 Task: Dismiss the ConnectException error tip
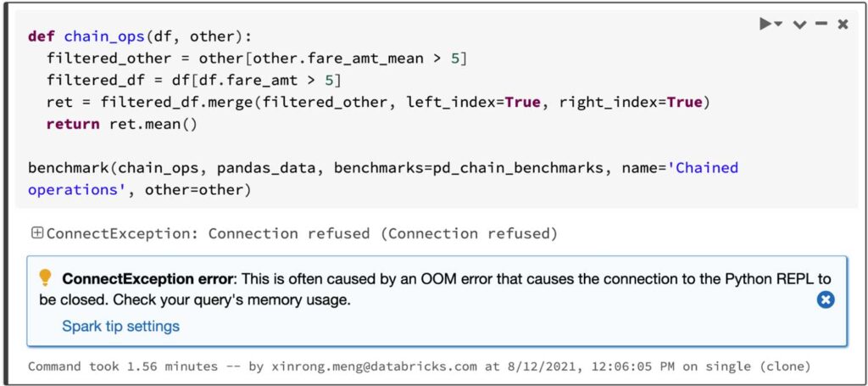pos(826,299)
